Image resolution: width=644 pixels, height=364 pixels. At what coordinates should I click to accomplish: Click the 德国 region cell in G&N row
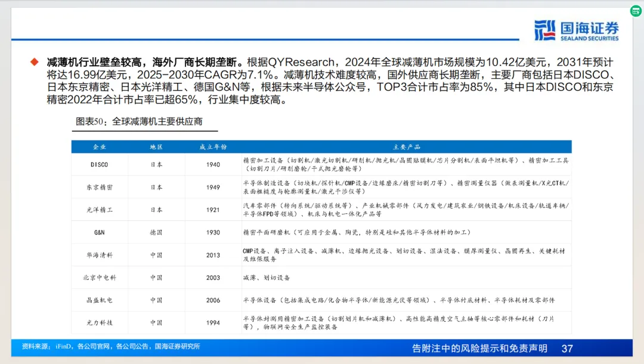(156, 232)
